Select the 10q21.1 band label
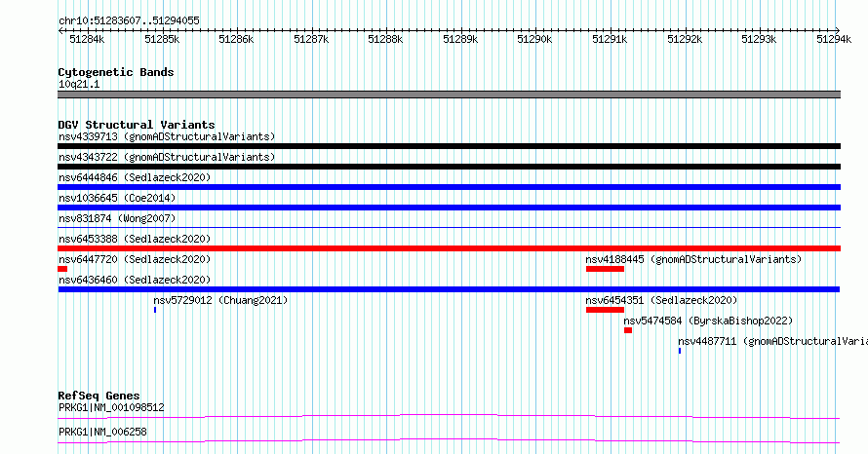Screen dimensions: 868x454 click(79, 85)
